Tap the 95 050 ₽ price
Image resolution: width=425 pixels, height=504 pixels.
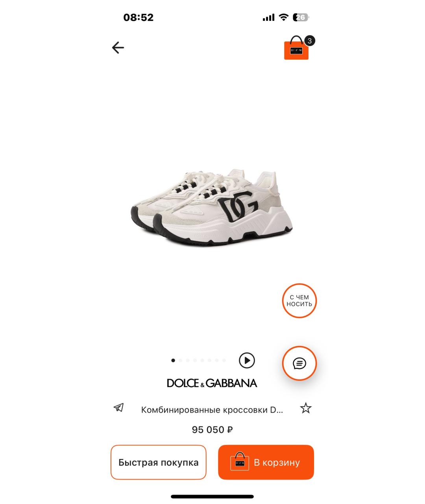click(212, 430)
